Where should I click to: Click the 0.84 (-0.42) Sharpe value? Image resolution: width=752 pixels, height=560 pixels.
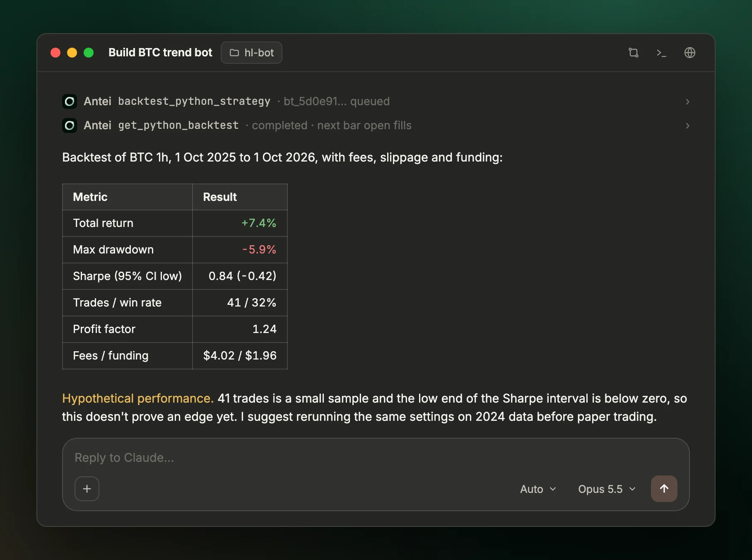point(242,276)
